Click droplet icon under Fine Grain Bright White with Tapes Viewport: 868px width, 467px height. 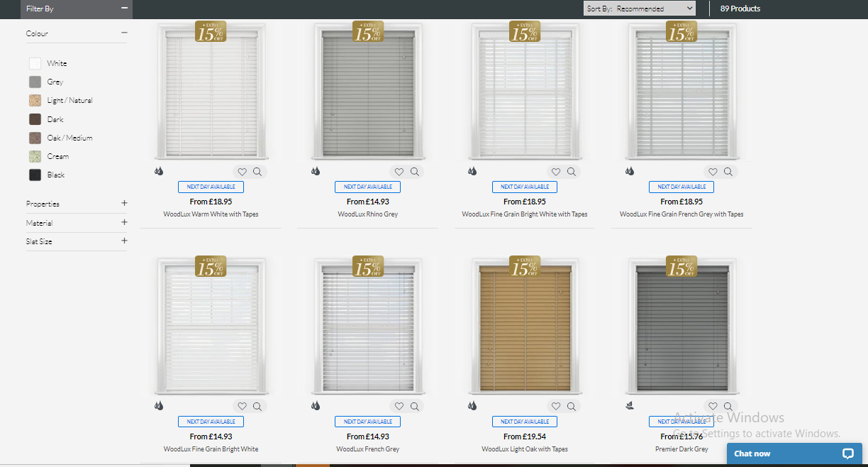472,171
